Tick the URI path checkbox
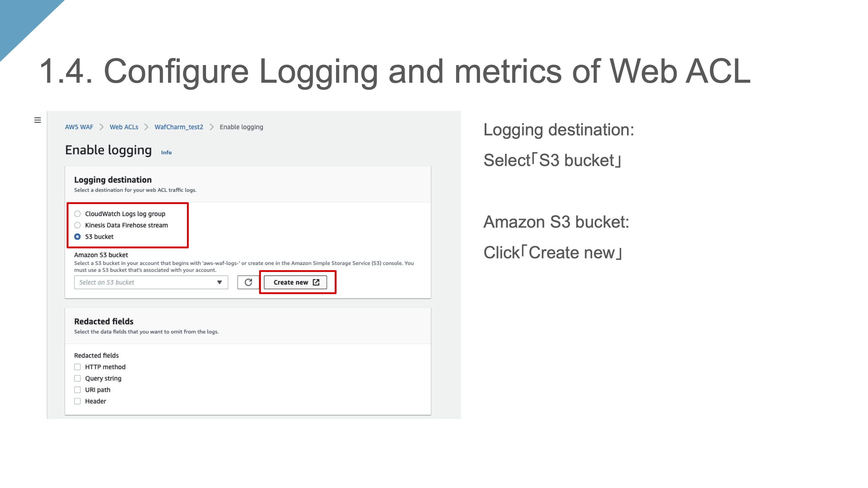Viewport: 868px width, 488px height. coord(78,390)
